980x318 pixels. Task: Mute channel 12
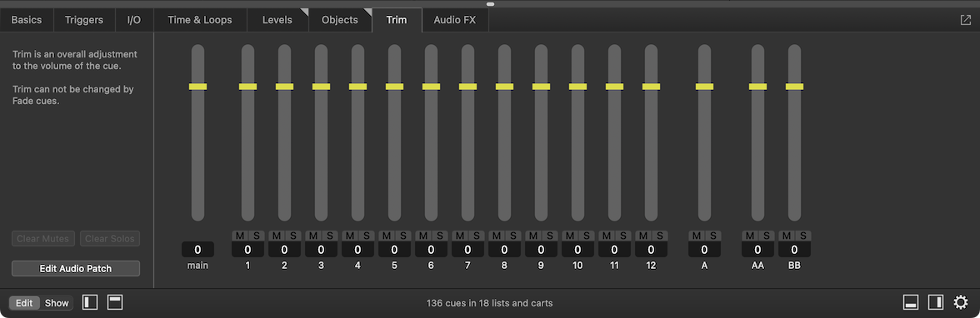(643, 236)
